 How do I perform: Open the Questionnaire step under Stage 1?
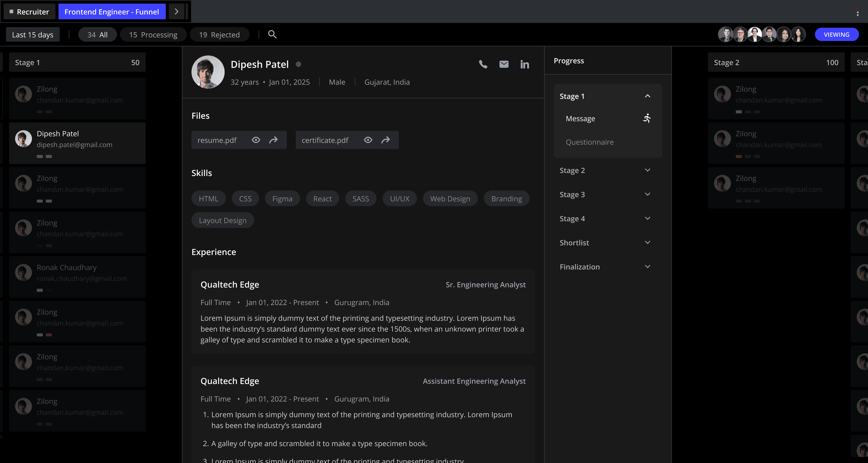(x=590, y=142)
